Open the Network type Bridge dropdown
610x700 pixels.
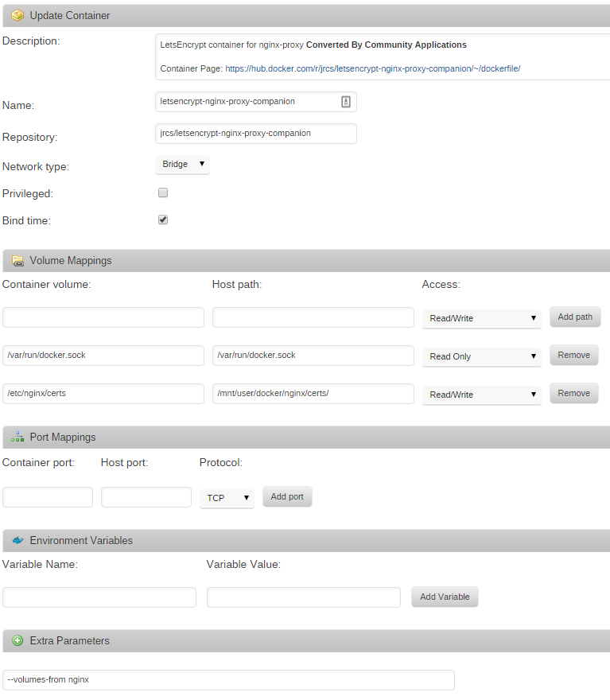182,165
